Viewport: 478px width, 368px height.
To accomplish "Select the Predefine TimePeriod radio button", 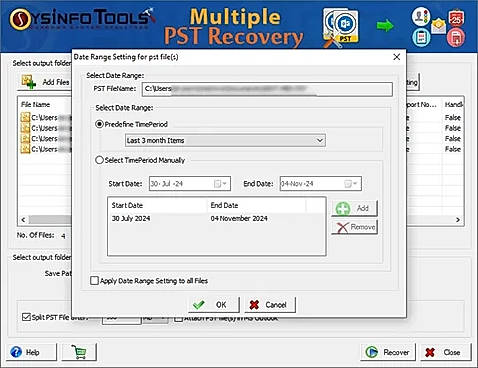I will pos(99,124).
